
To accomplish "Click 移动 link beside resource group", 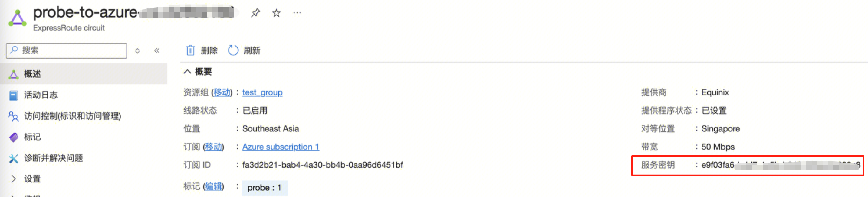I will [x=222, y=92].
